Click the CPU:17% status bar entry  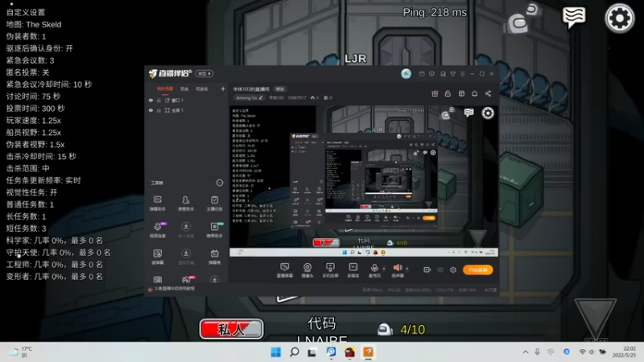444,290
